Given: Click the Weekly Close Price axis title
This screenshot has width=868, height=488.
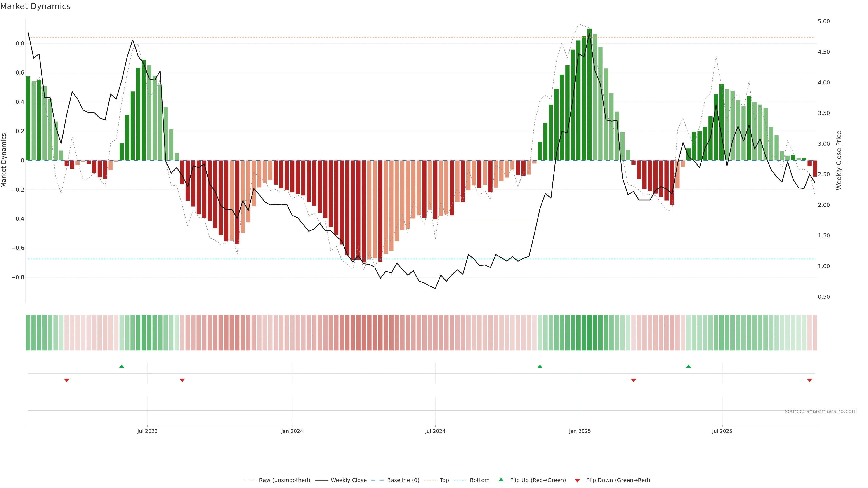Looking at the screenshot, I should [839, 160].
